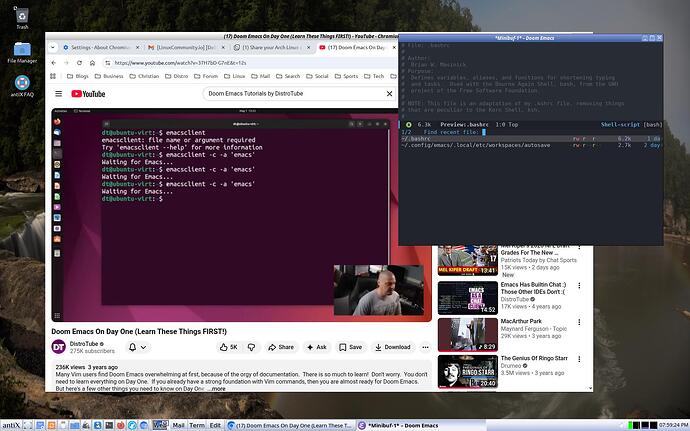Open the Sports bookmark folder
This screenshot has width=690, height=431.
(x=346, y=76)
